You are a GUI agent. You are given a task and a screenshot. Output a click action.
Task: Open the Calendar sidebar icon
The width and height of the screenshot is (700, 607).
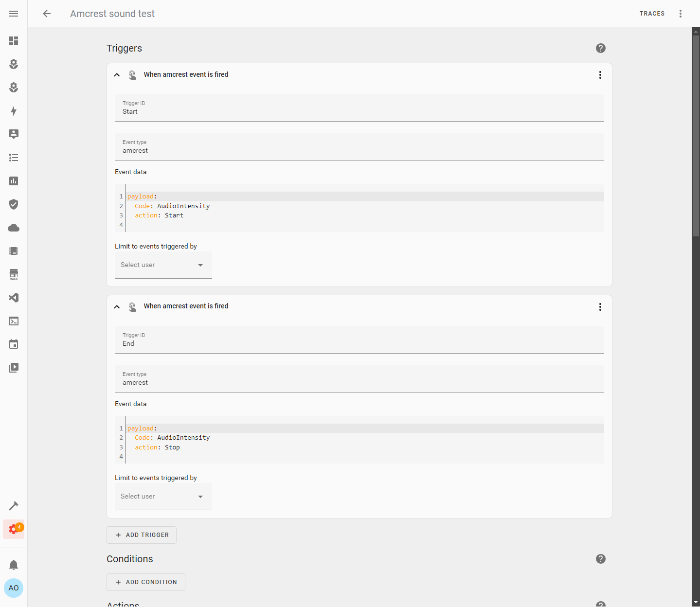click(x=13, y=344)
